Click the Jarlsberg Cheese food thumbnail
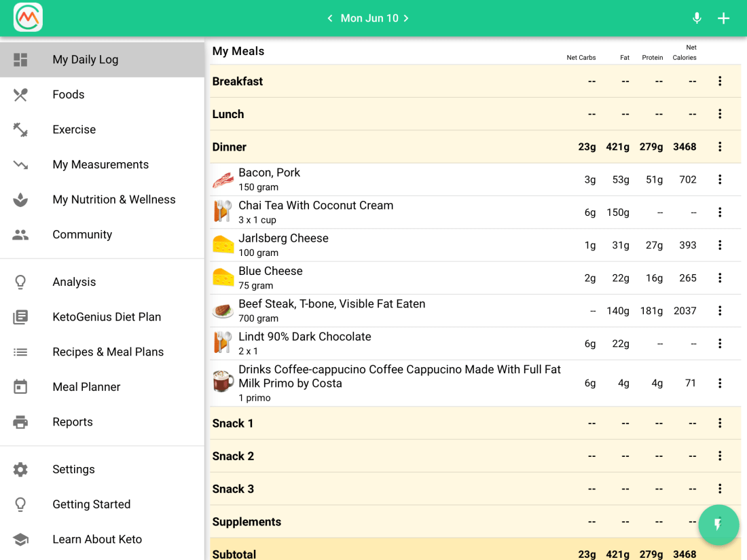 pyautogui.click(x=223, y=245)
